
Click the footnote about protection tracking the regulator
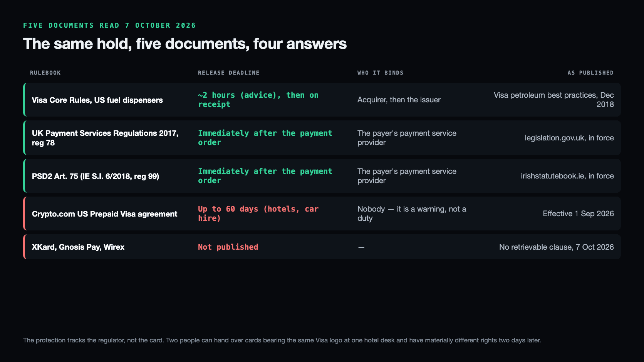click(282, 340)
